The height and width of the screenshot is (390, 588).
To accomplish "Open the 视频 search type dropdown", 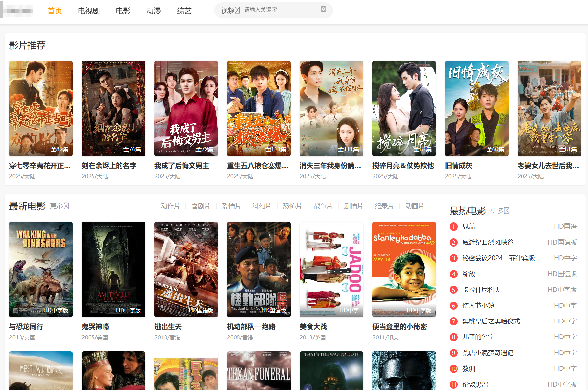I will [x=230, y=10].
